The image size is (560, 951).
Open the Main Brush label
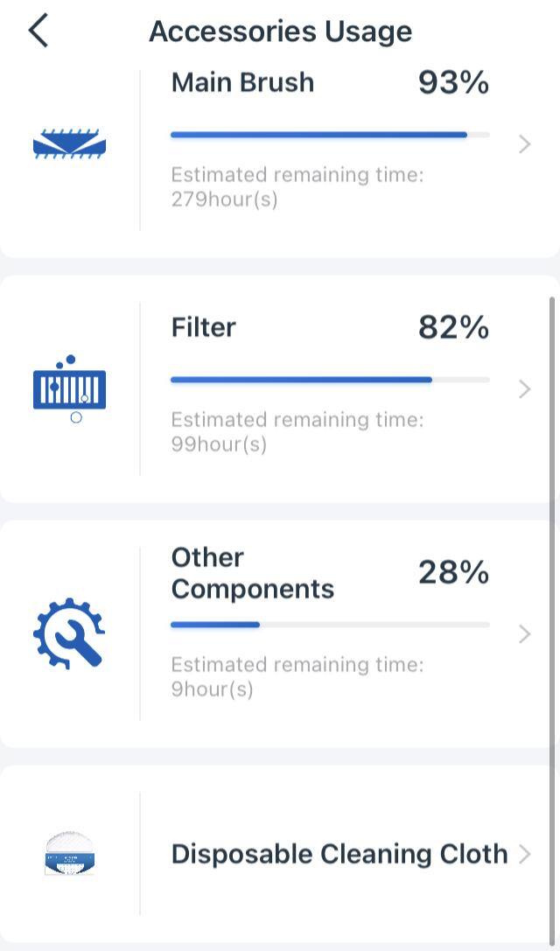pyautogui.click(x=242, y=82)
